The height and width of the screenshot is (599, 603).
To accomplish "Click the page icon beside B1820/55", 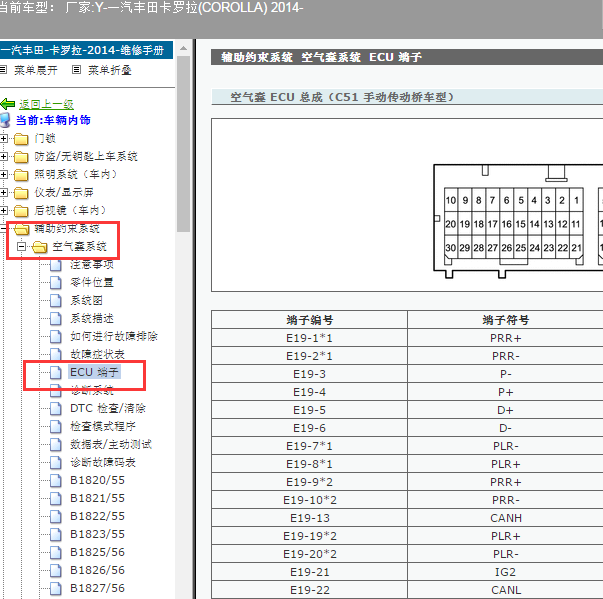I will click(56, 480).
